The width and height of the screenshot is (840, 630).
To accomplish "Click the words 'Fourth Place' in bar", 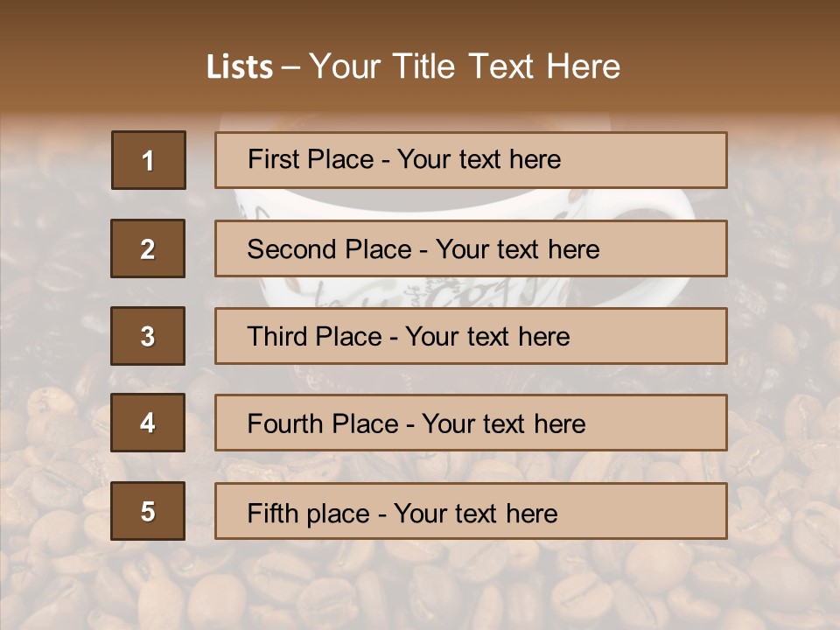I will click(x=323, y=423).
